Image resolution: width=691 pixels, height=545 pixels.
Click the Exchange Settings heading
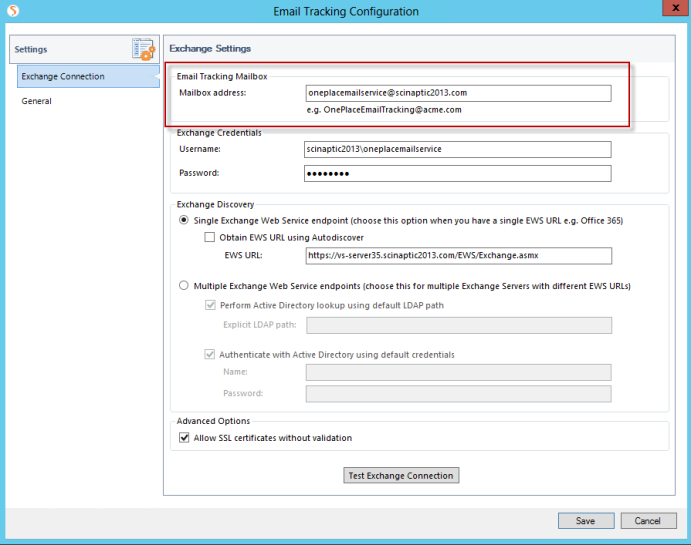(210, 48)
